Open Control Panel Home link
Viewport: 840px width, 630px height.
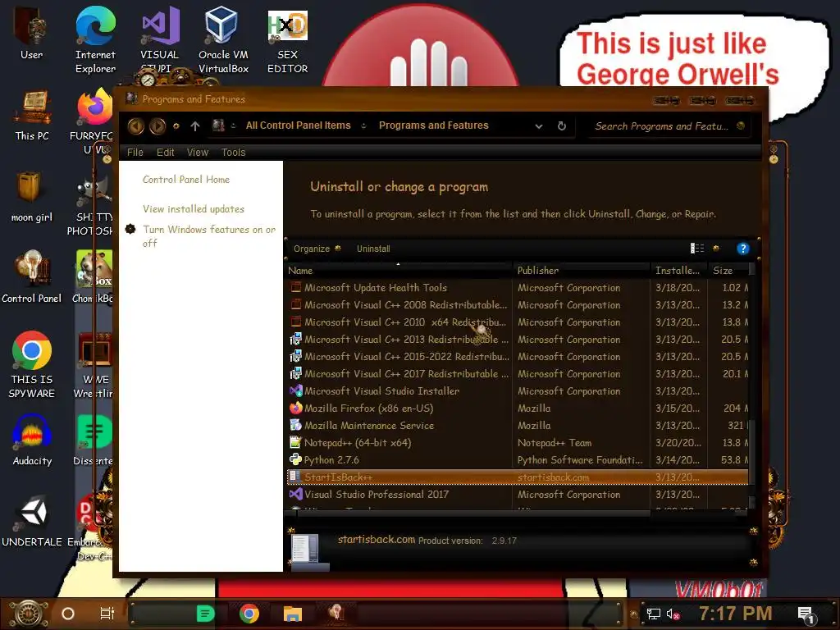pos(186,180)
